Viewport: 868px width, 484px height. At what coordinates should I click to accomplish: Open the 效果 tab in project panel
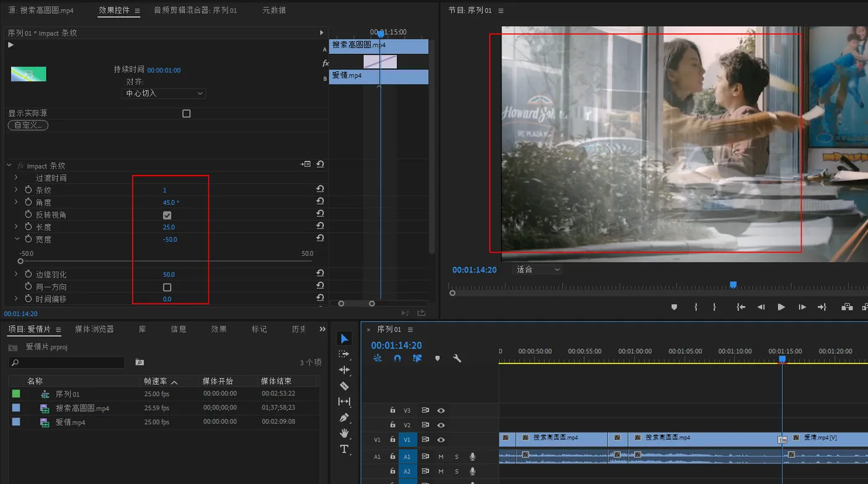tap(218, 329)
